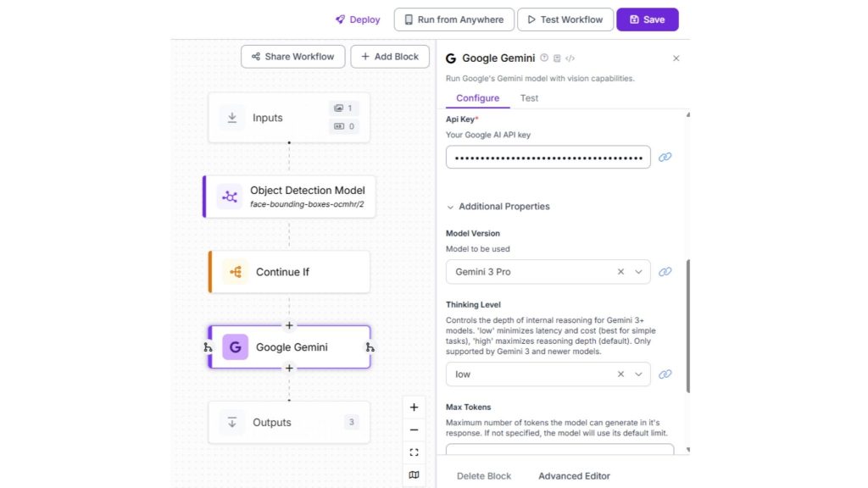The image size is (868, 488).
Task: Click the Save button
Action: coord(647,19)
